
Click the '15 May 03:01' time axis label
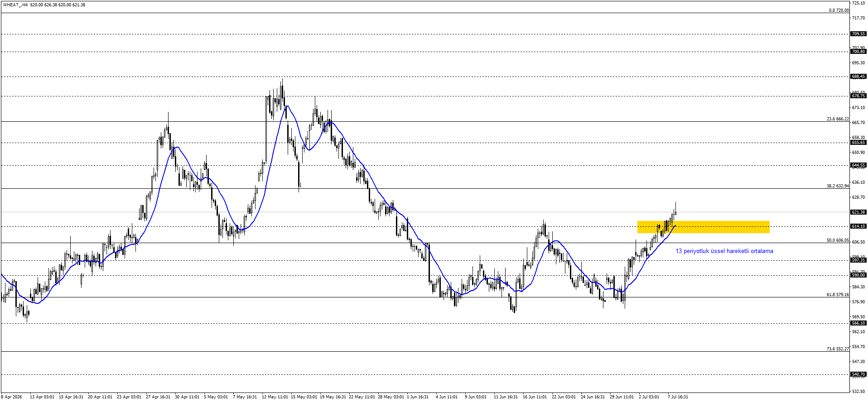(x=304, y=397)
